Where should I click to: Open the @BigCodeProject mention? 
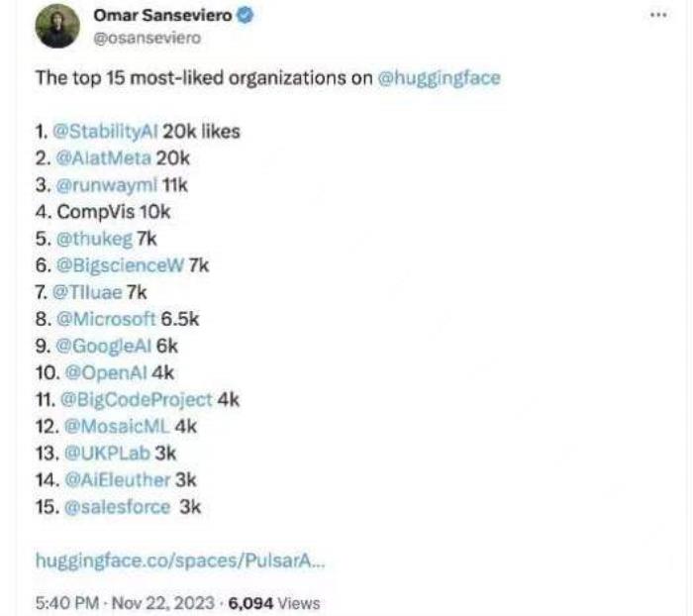tap(137, 400)
